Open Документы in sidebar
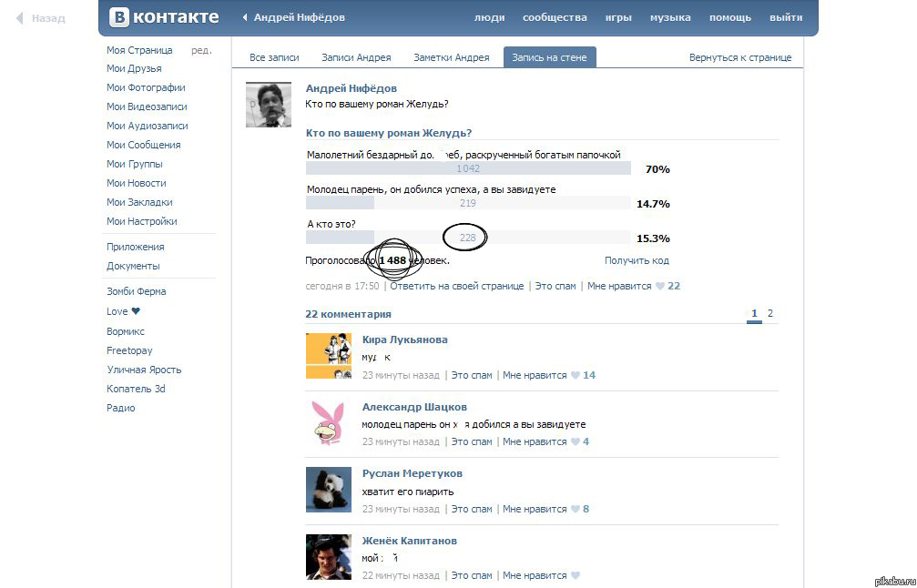The width and height of the screenshot is (917, 588). 133,266
